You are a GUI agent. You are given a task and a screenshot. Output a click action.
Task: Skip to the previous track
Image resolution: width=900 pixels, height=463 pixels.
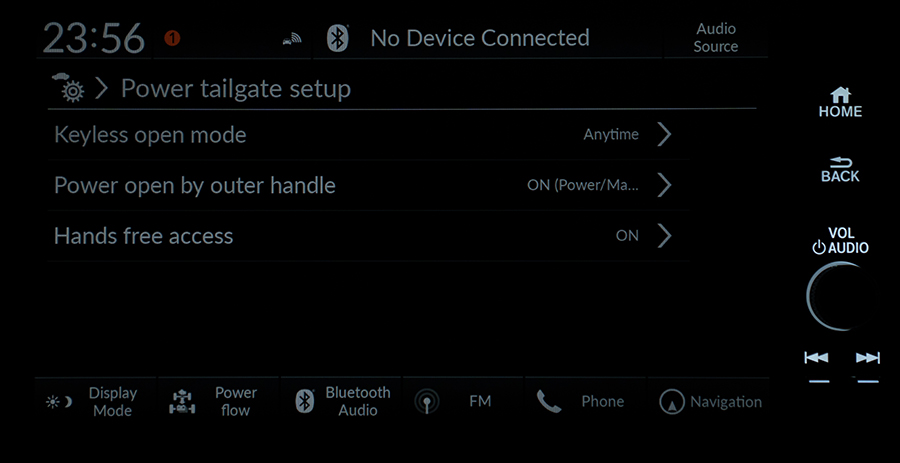816,359
